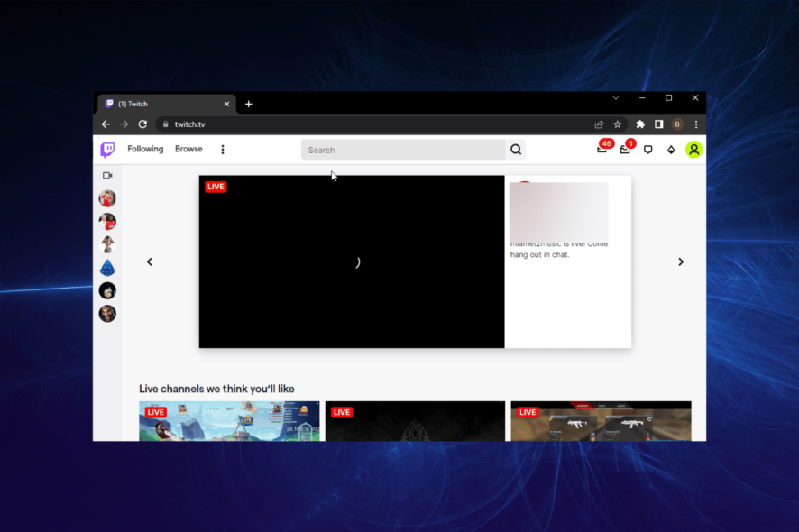Click the followed channels video camera icon
Viewport: 799px width, 532px height.
tap(107, 175)
